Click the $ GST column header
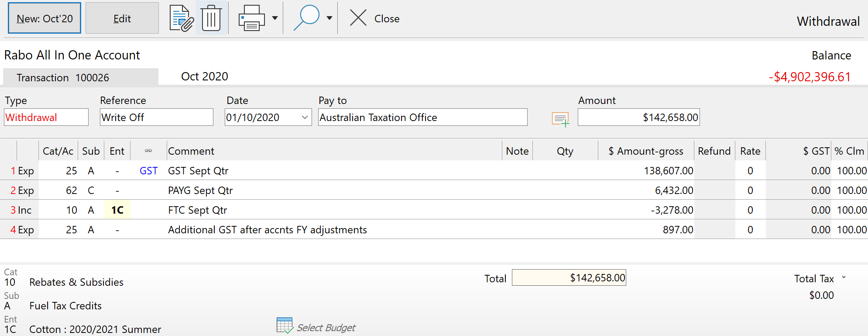The height and width of the screenshot is (336, 868). [x=798, y=151]
